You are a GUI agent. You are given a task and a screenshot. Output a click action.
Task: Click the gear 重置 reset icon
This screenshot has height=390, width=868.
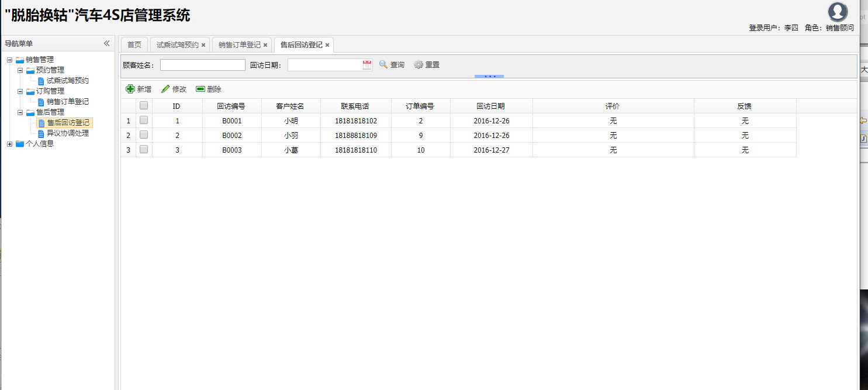(x=419, y=65)
